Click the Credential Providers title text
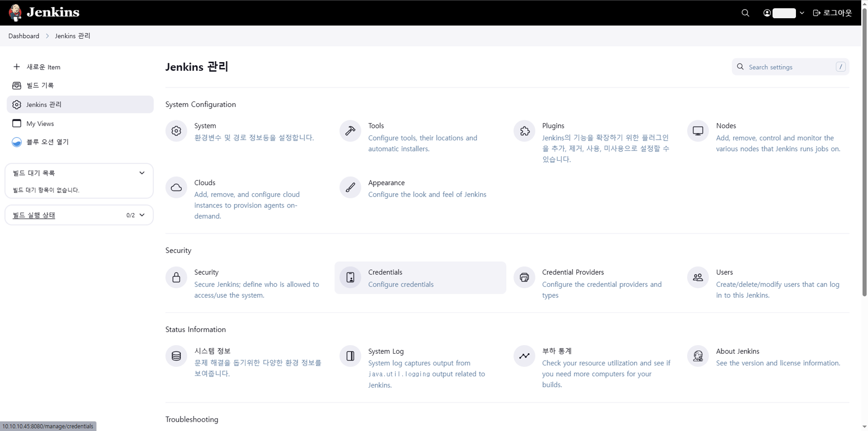This screenshot has width=868, height=431. 573,272
